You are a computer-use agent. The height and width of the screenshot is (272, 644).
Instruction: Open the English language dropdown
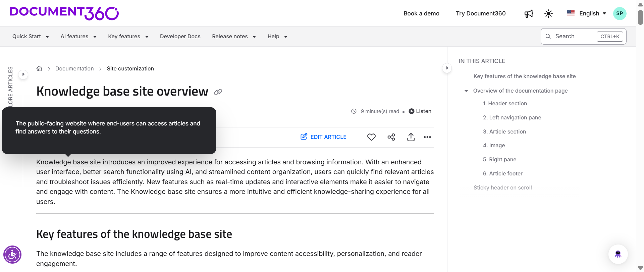coord(586,13)
